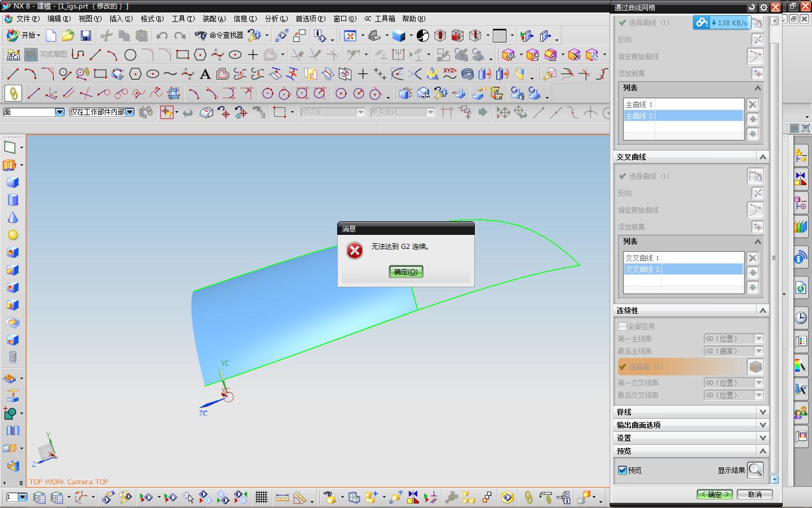Click 指定原始曲线 icon in 交叉曲线 section
This screenshot has height=508, width=812.
(x=756, y=210)
